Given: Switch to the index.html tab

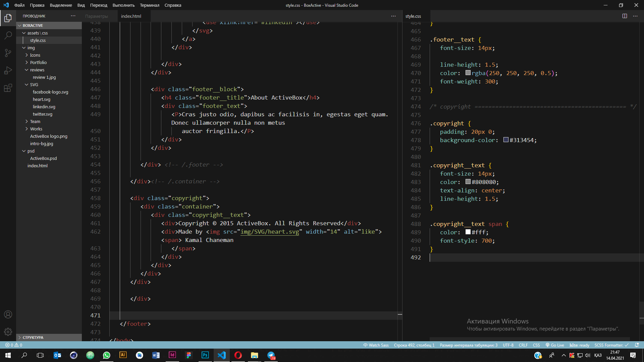Looking at the screenshot, I should 131,16.
